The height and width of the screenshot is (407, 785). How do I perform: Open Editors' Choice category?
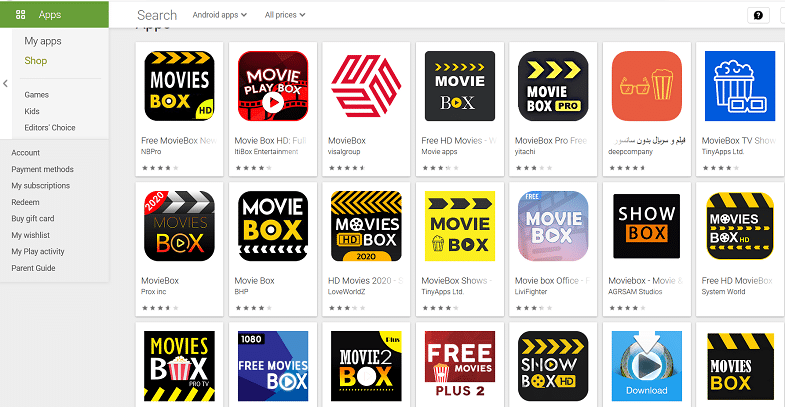(50, 128)
